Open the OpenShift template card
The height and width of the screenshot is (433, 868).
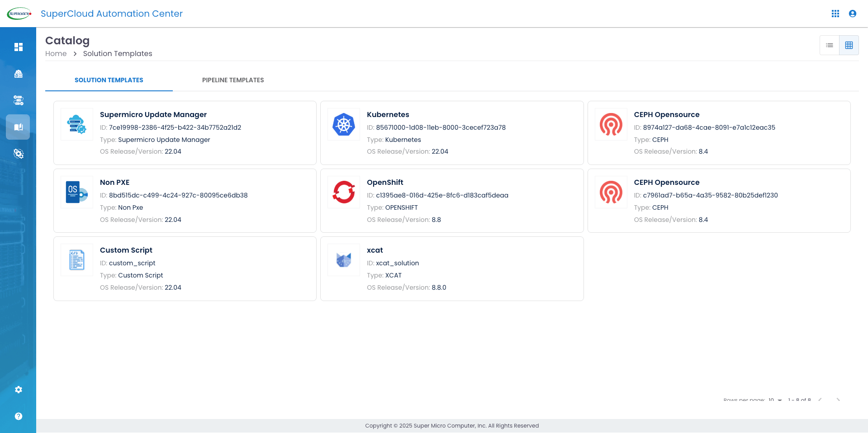click(452, 201)
